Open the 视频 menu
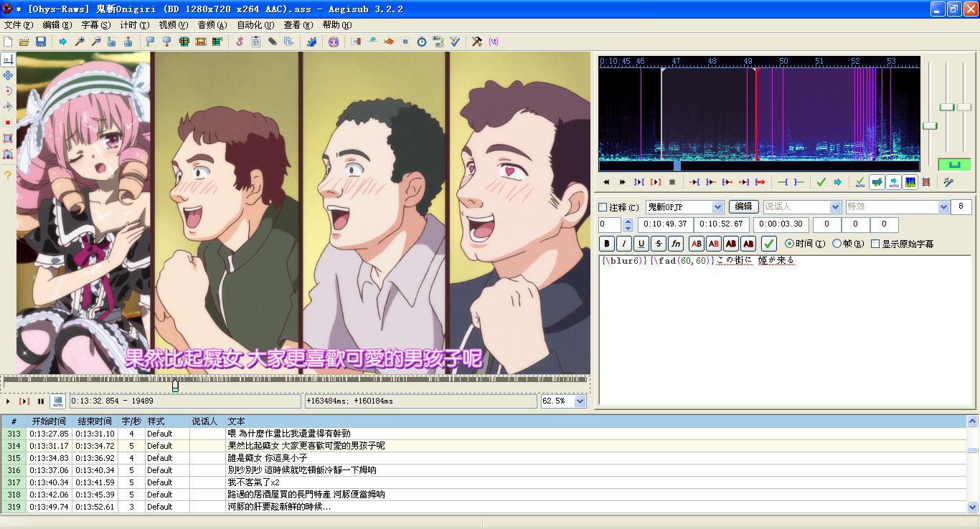980x529 pixels. point(174,24)
